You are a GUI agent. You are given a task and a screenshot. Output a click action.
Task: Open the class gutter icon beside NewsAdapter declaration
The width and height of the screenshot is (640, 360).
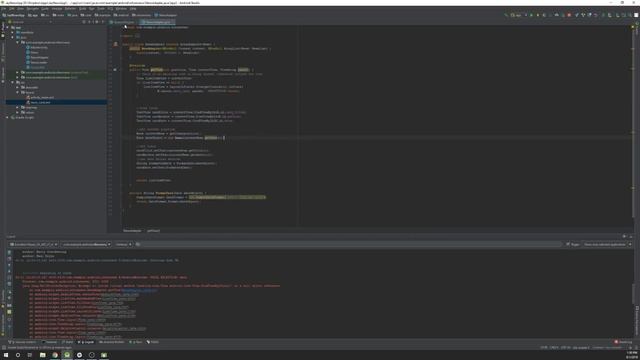coord(116,44)
